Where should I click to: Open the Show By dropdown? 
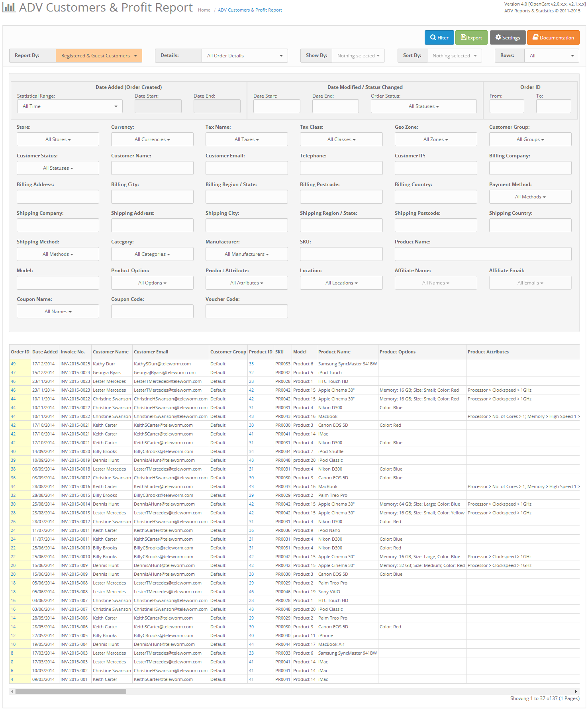pos(358,56)
